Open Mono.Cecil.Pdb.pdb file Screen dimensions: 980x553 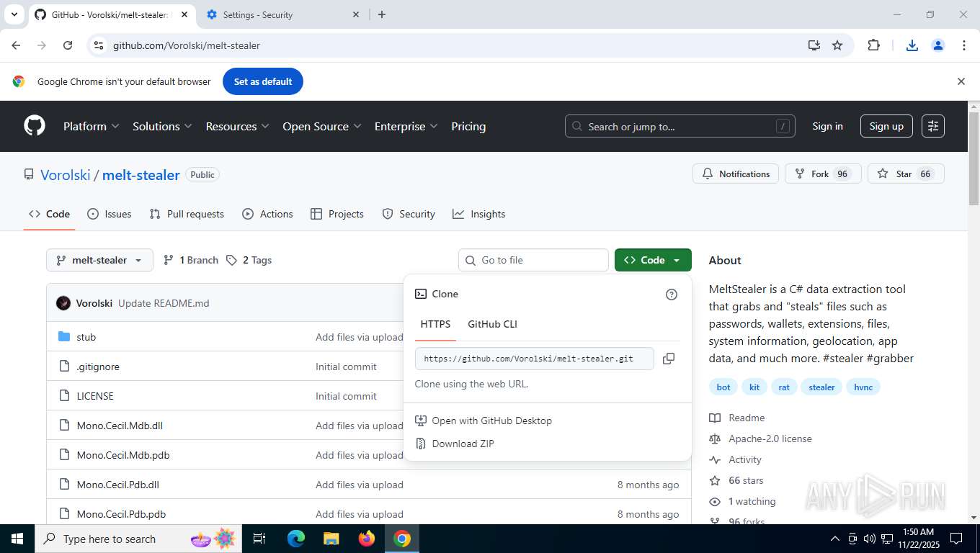(121, 514)
